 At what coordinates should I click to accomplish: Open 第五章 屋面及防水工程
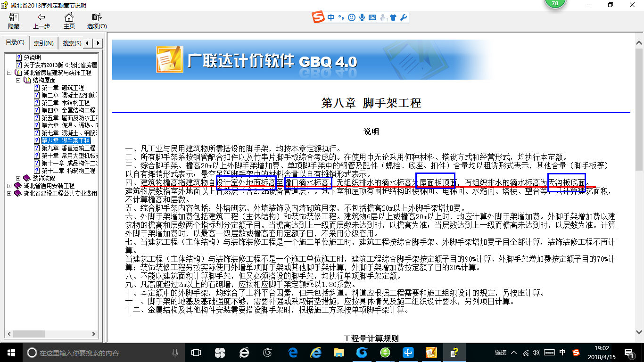coord(69,118)
